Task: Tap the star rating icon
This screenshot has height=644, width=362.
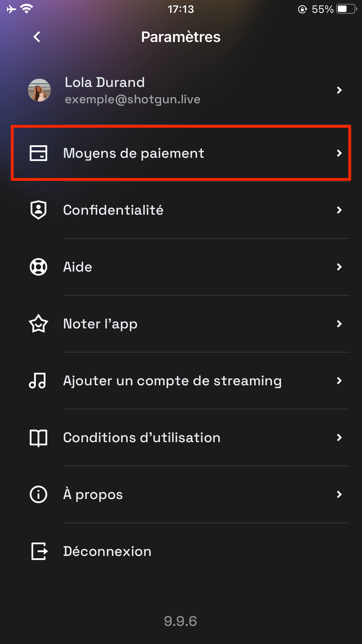Action: [38, 323]
